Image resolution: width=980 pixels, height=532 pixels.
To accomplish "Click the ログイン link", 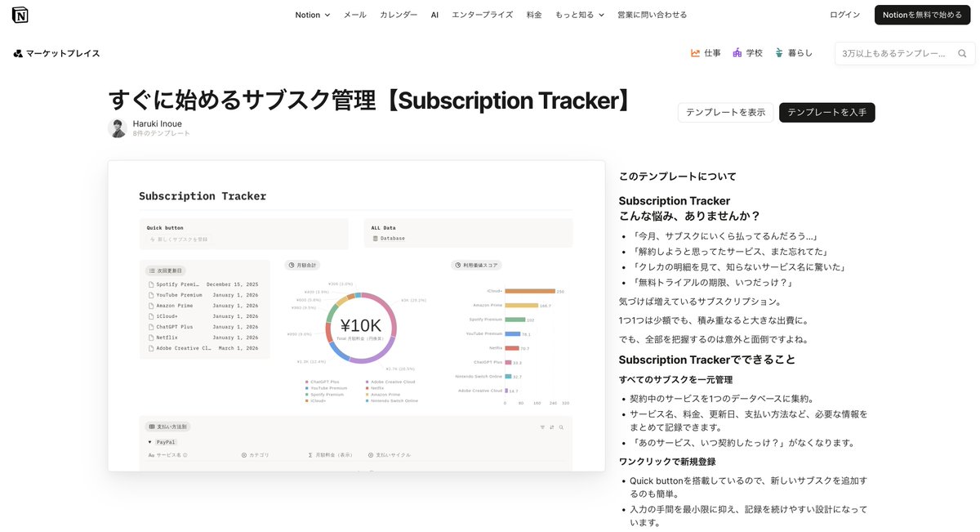I will point(844,15).
